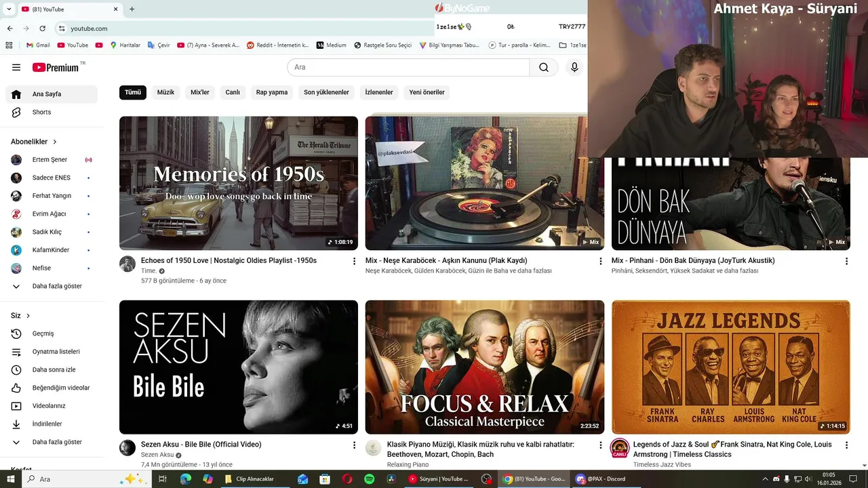The height and width of the screenshot is (488, 868).
Task: Open Opera browser from the taskbar
Action: click(x=347, y=479)
